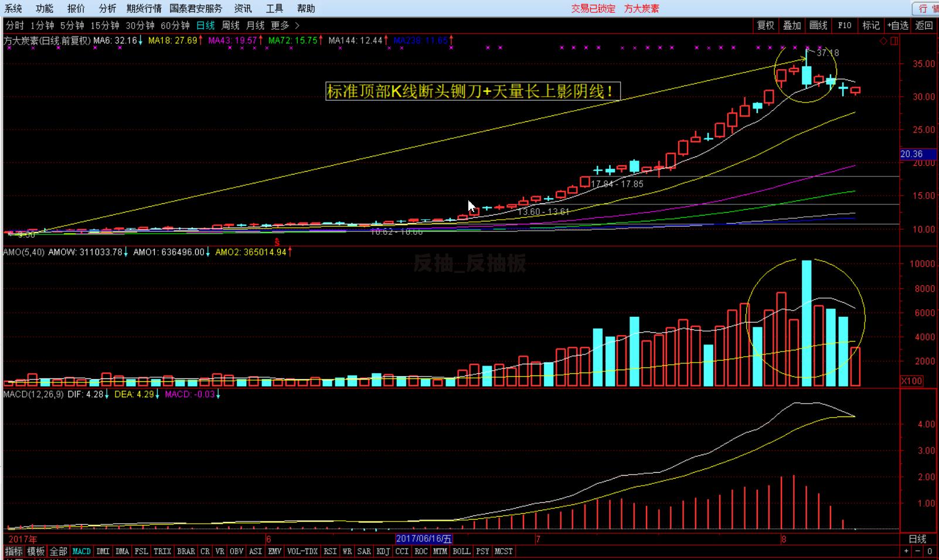Screen dimensions: 939x560
Task: Select the SAR indicator
Action: tap(364, 551)
